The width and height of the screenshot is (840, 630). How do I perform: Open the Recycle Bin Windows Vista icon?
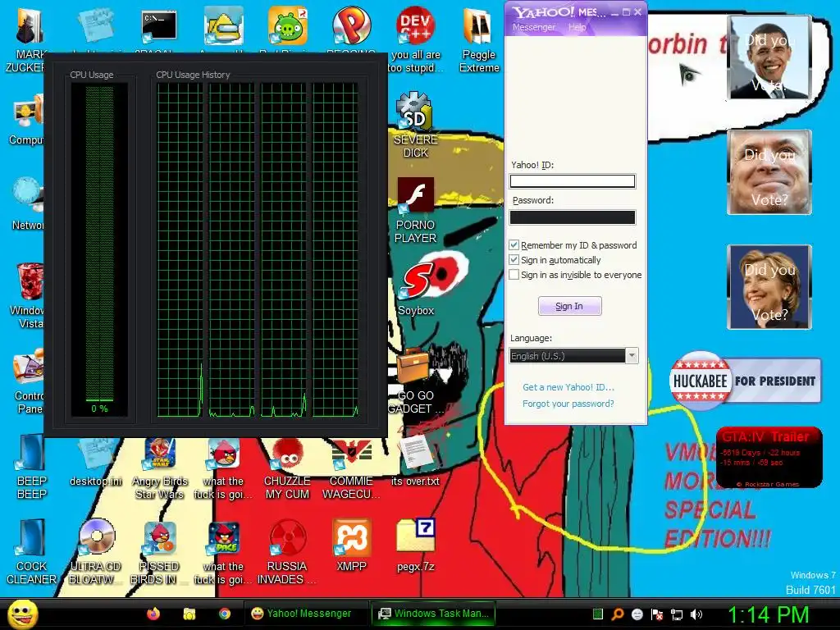pos(30,281)
